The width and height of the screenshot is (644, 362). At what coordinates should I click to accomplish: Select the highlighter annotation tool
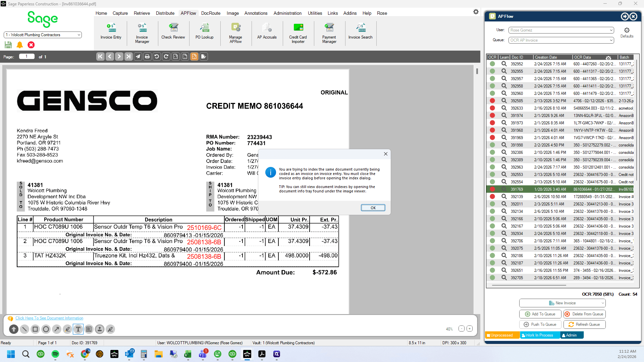[x=67, y=329]
